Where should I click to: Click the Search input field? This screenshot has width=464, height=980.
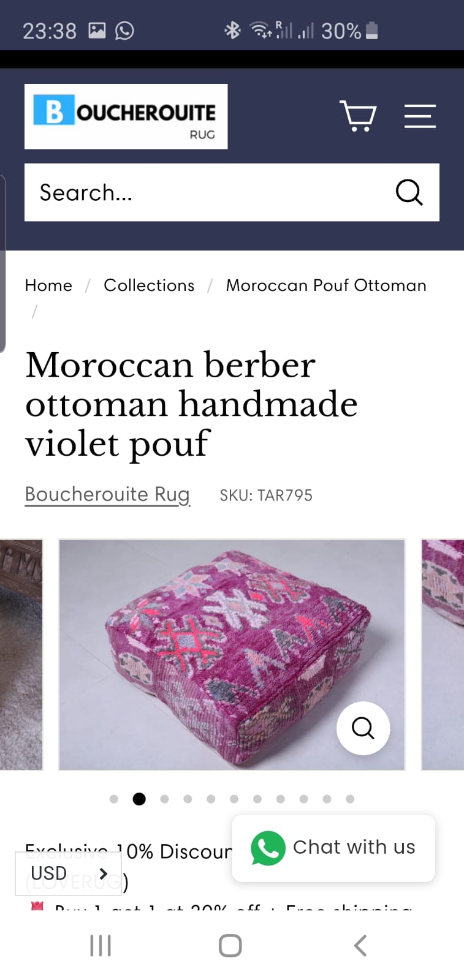pyautogui.click(x=208, y=192)
